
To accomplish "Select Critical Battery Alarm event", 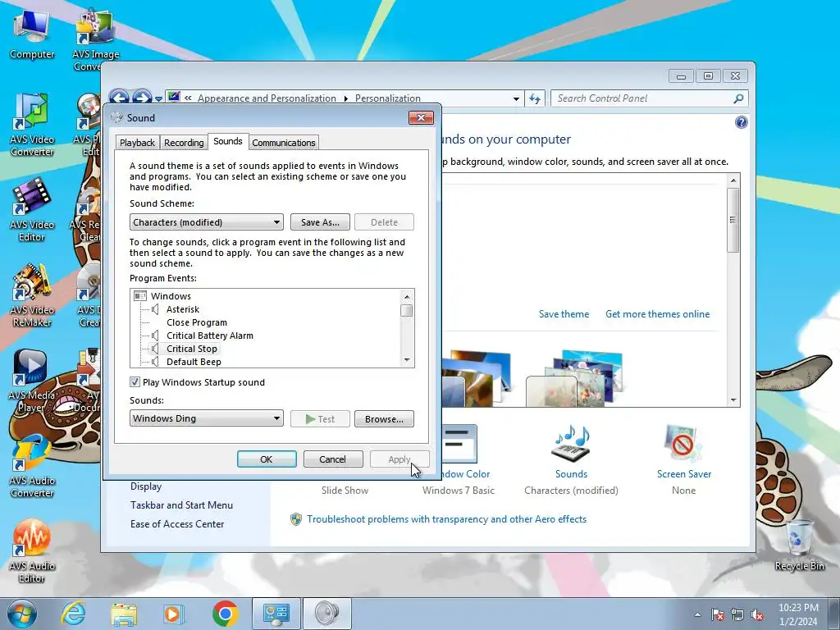I will click(x=209, y=336).
